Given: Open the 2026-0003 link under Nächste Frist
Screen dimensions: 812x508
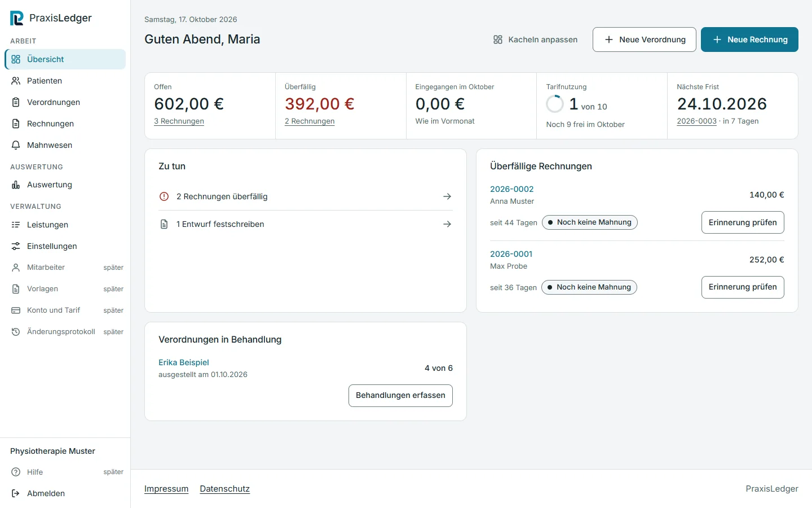Looking at the screenshot, I should point(696,121).
